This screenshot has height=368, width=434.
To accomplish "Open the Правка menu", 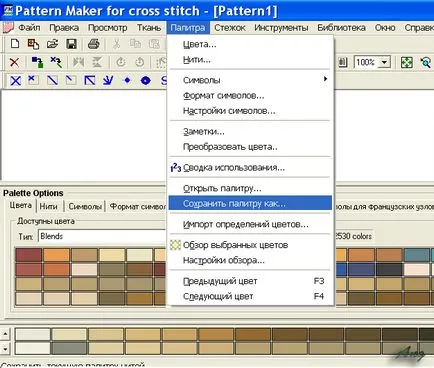I will point(64,28).
